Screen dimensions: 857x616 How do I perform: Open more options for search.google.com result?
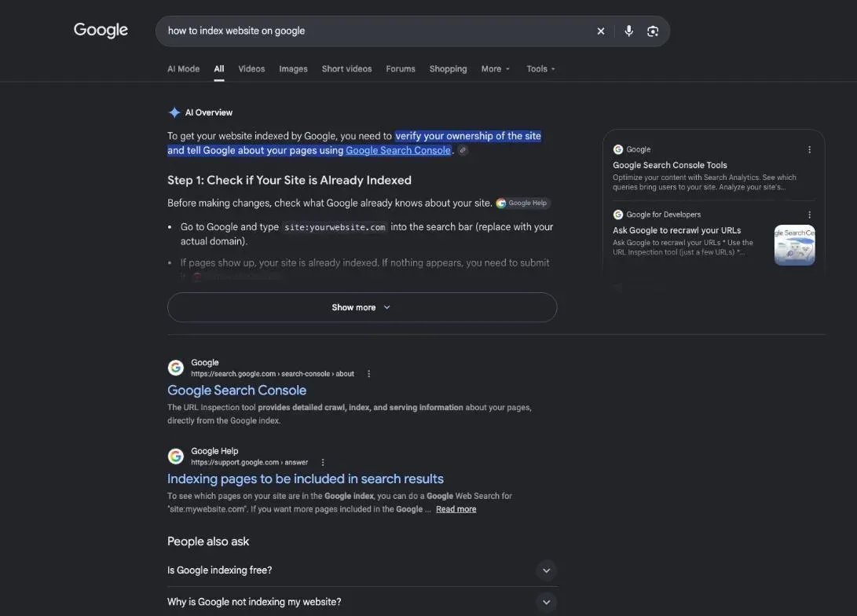click(x=369, y=374)
